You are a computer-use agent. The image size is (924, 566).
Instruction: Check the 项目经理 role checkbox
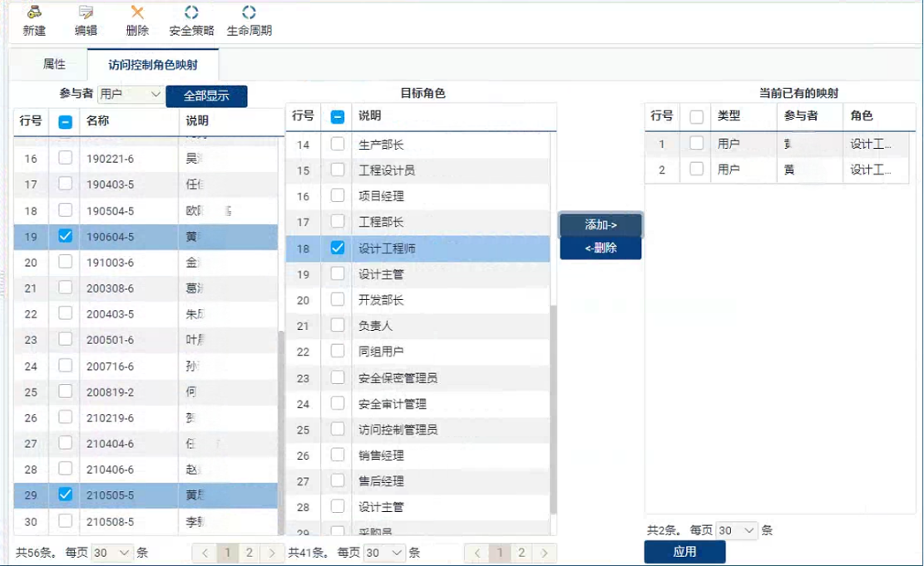pyautogui.click(x=337, y=198)
